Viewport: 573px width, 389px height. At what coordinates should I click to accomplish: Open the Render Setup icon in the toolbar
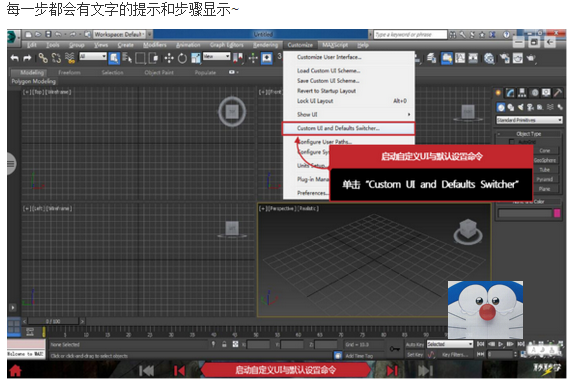(x=505, y=58)
